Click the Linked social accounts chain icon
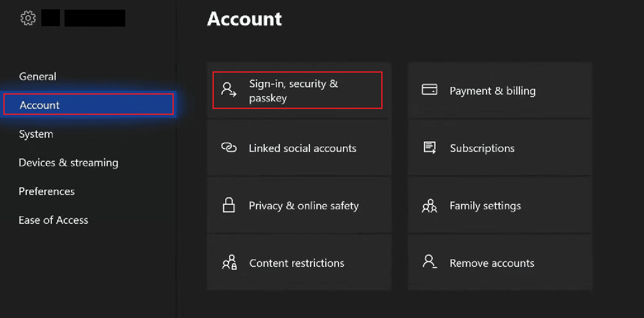 point(228,148)
